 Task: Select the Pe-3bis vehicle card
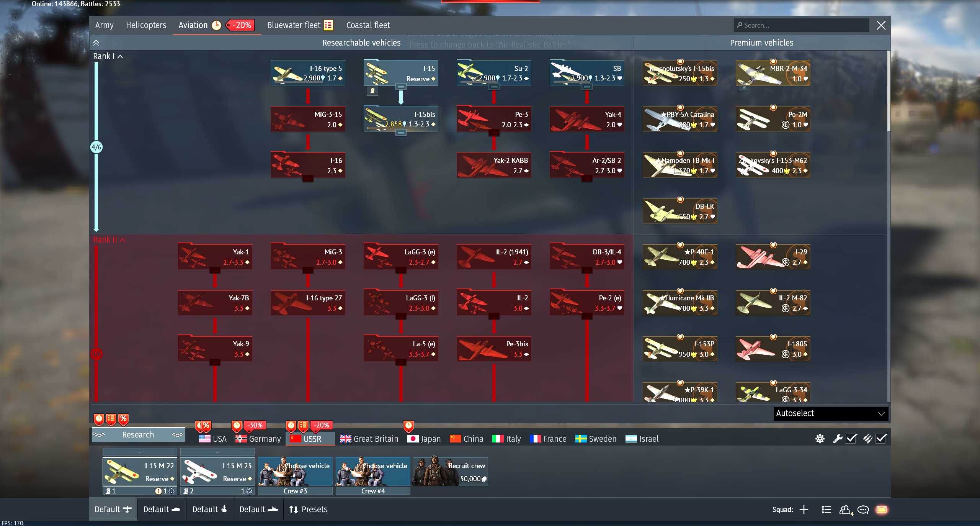tap(494, 349)
